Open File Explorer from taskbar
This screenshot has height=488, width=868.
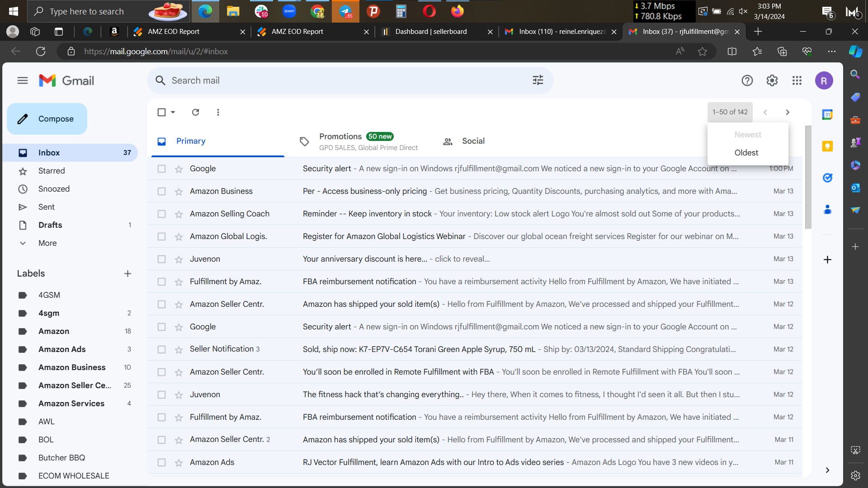233,11
